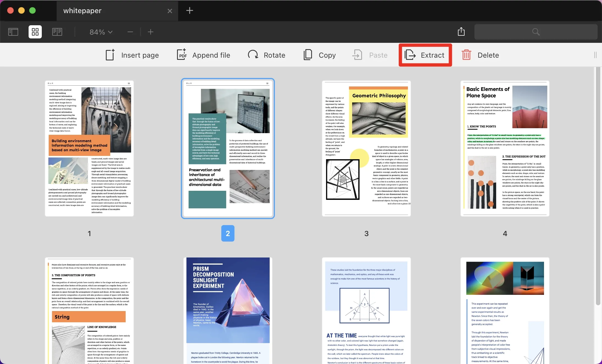This screenshot has height=364, width=602.
Task: Click the Append file icon
Action: [181, 55]
